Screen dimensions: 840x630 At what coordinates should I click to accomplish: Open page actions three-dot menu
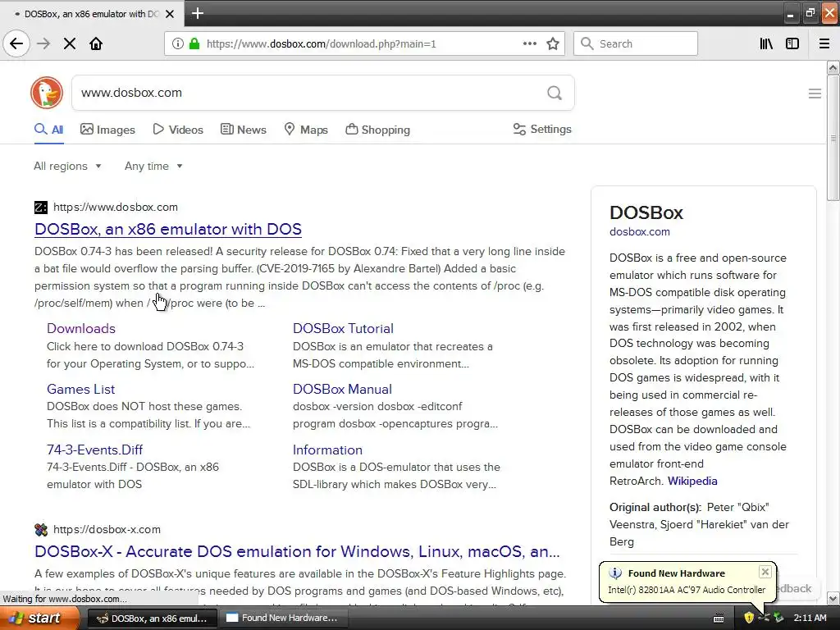coord(529,43)
